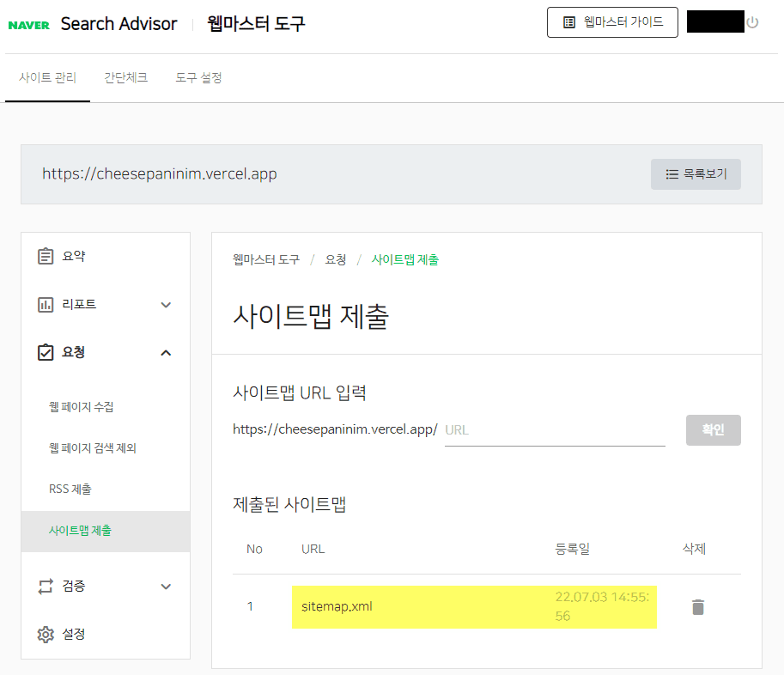Select the NAVER logo

pos(30,23)
